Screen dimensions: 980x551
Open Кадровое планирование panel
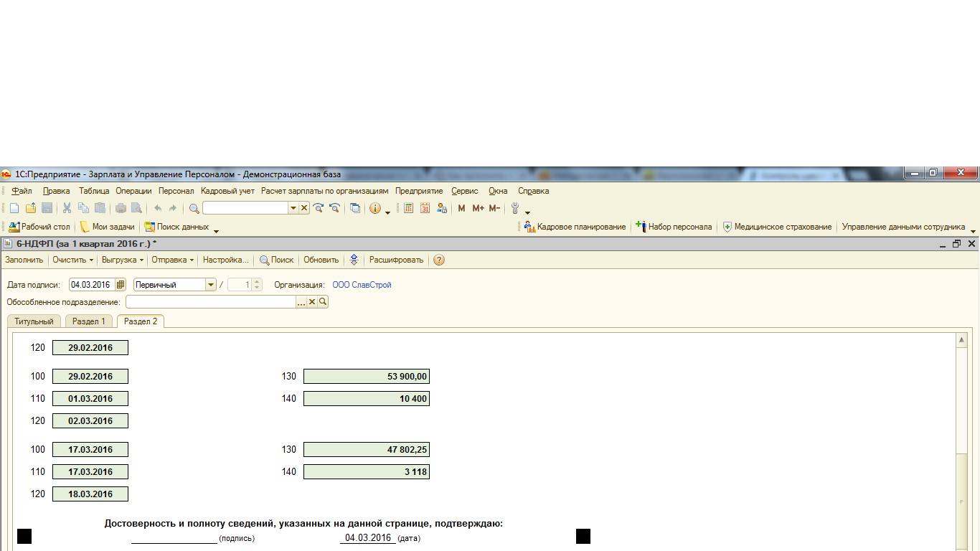575,227
